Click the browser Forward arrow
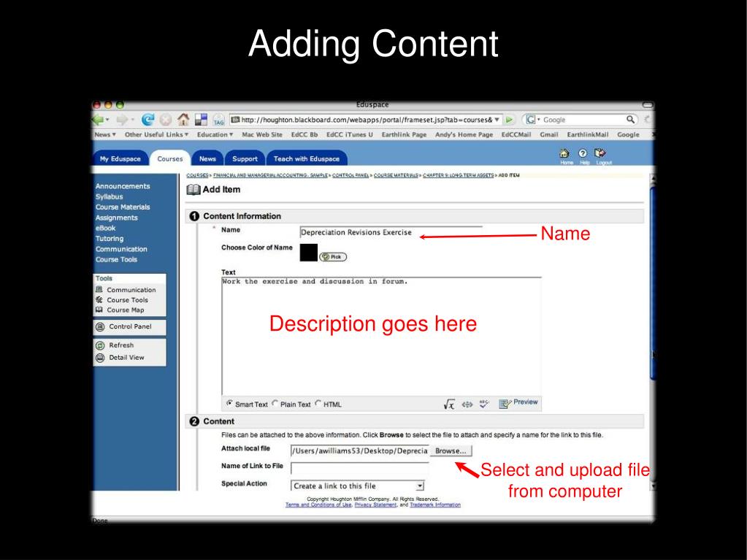747x560 pixels. click(x=122, y=120)
